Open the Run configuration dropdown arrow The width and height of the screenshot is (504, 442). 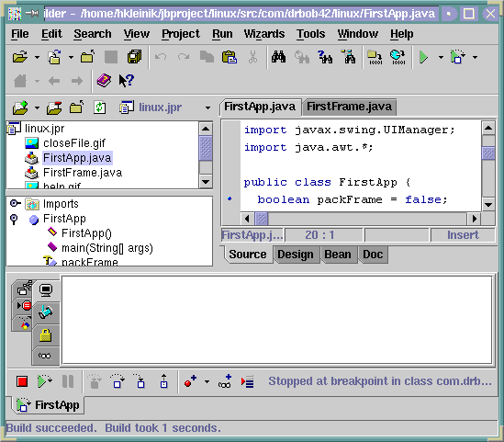tap(441, 58)
